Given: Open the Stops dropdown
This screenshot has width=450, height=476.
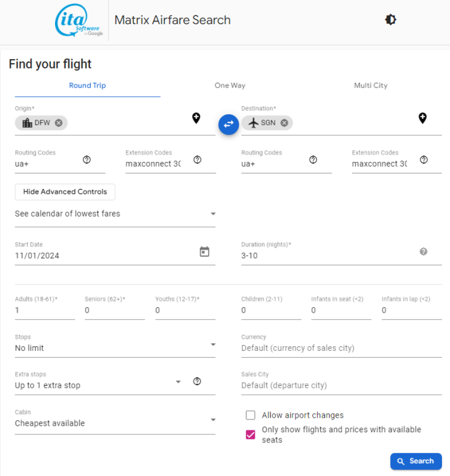Looking at the screenshot, I should (116, 344).
